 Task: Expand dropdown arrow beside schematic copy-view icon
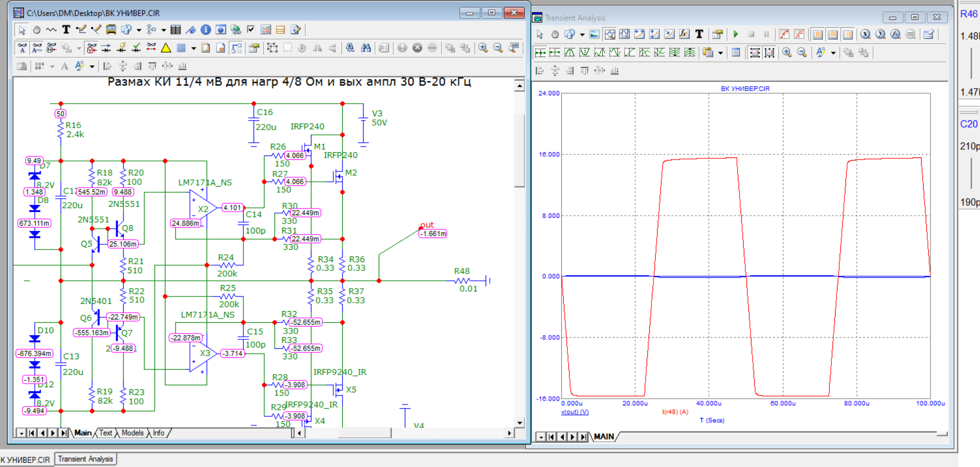click(139, 30)
